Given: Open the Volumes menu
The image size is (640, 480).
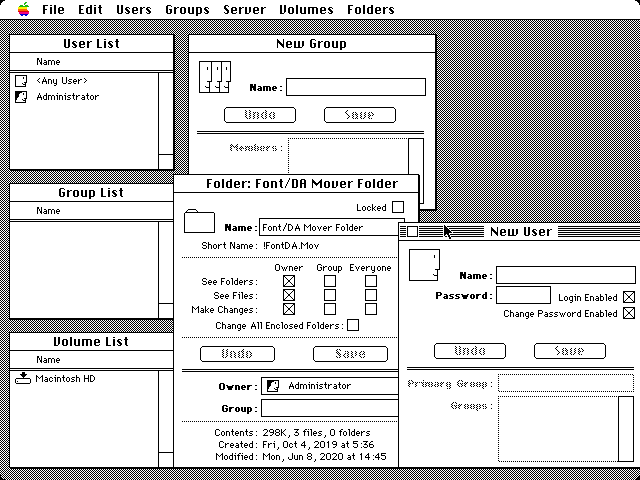Looking at the screenshot, I should click(x=306, y=9).
